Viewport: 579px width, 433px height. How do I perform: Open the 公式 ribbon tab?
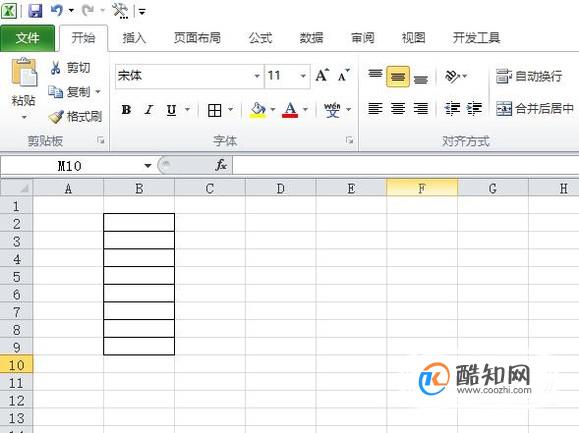(x=260, y=38)
